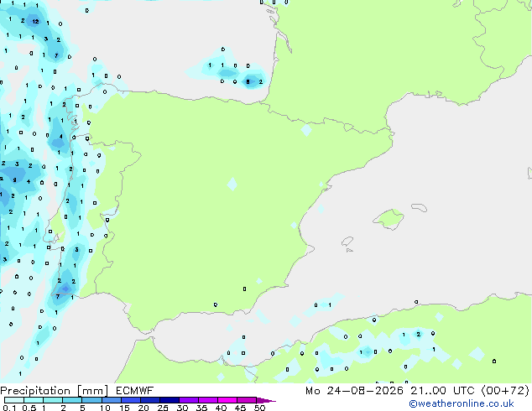This screenshot has height=411, width=532.
Task: Choose the 40–45 mm magenta legend box
Action: click(x=227, y=400)
